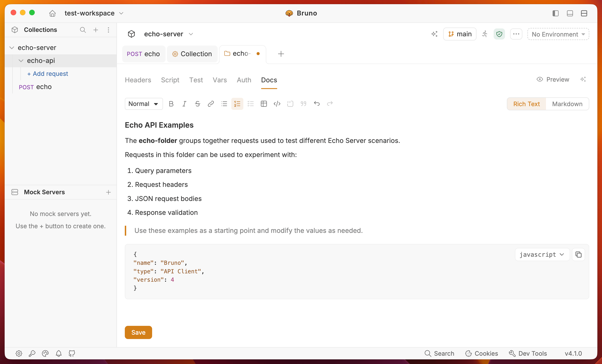Open Cookies from the status bar
This screenshot has width=602, height=364.
coord(482,353)
